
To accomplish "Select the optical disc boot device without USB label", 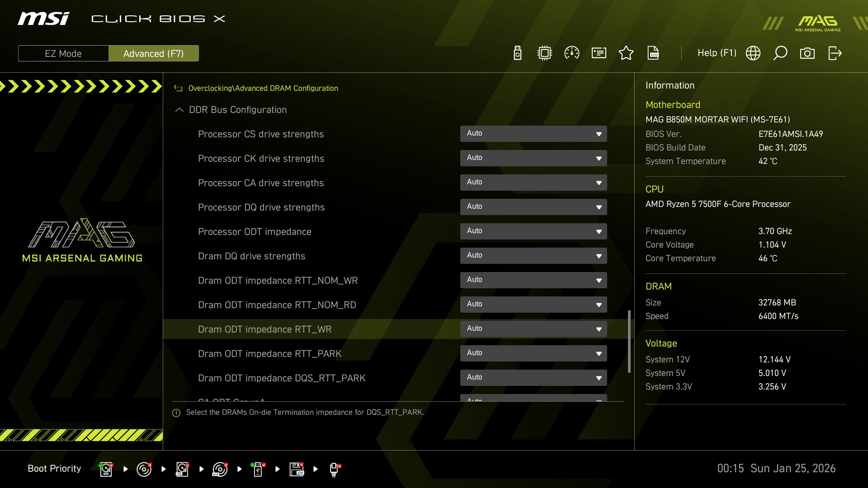I will tap(144, 469).
